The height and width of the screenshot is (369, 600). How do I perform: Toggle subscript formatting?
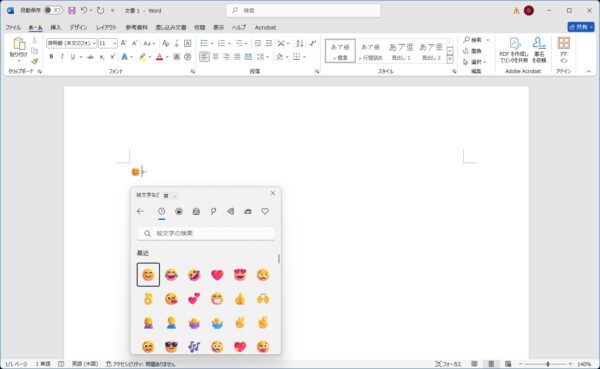(x=102, y=57)
